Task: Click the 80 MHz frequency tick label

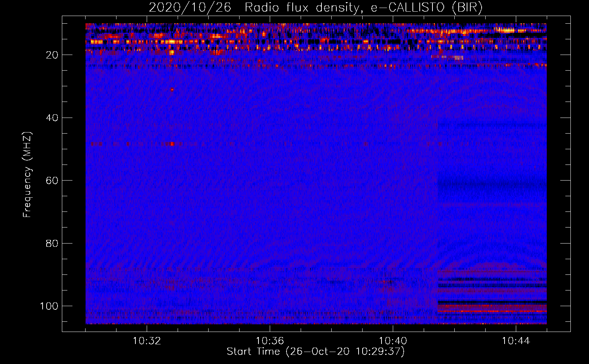Action: (x=52, y=244)
